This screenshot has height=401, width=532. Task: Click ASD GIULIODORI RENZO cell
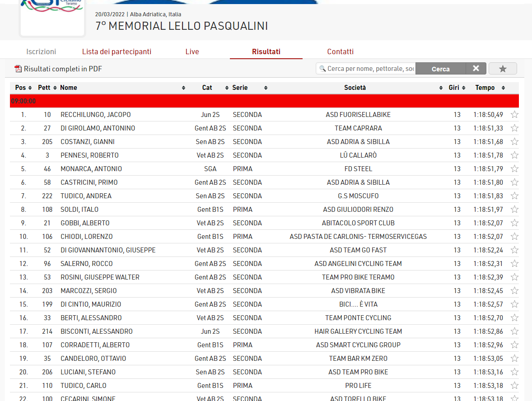358,210
